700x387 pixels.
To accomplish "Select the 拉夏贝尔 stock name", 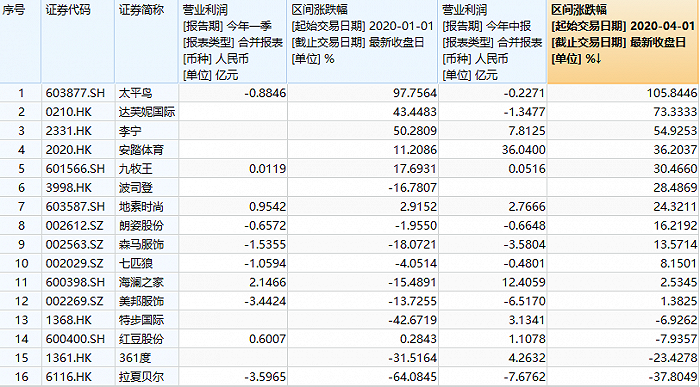I will pos(141,377).
